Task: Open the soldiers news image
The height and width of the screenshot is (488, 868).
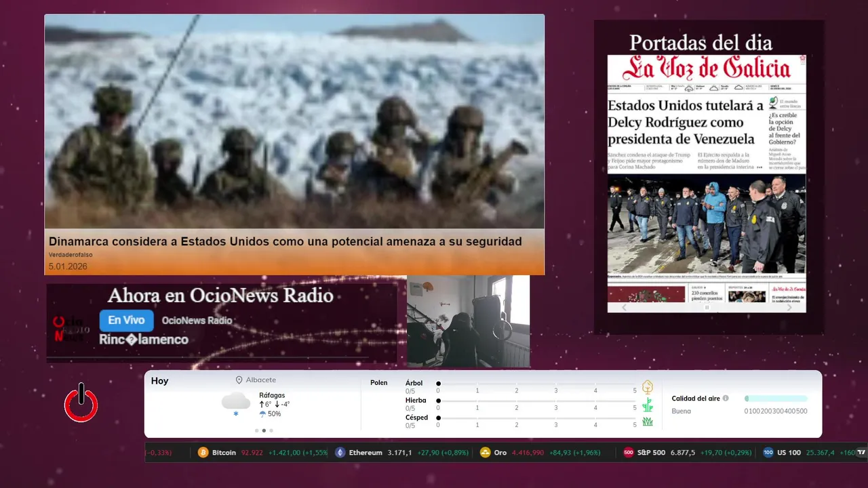Action: (294, 121)
